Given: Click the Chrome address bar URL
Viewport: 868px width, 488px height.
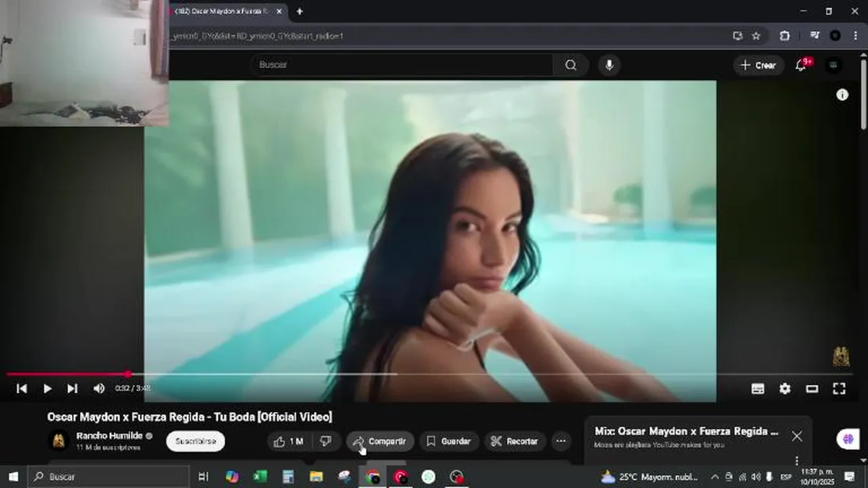Looking at the screenshot, I should (x=258, y=36).
